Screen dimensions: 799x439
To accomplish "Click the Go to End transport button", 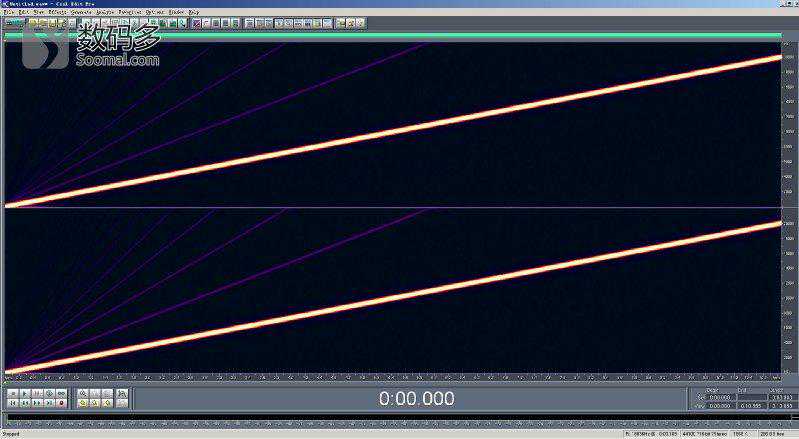I will click(x=50, y=403).
